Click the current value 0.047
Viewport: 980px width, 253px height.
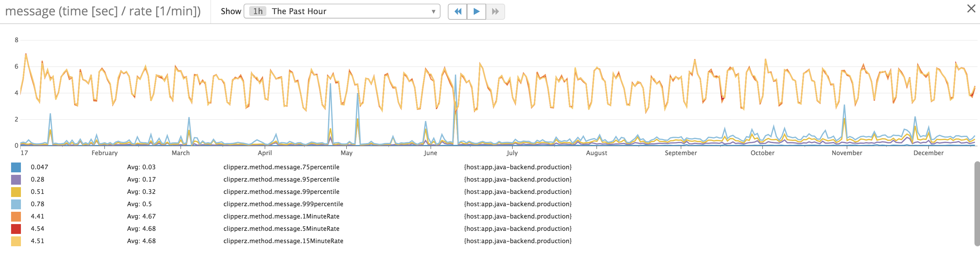(40, 167)
